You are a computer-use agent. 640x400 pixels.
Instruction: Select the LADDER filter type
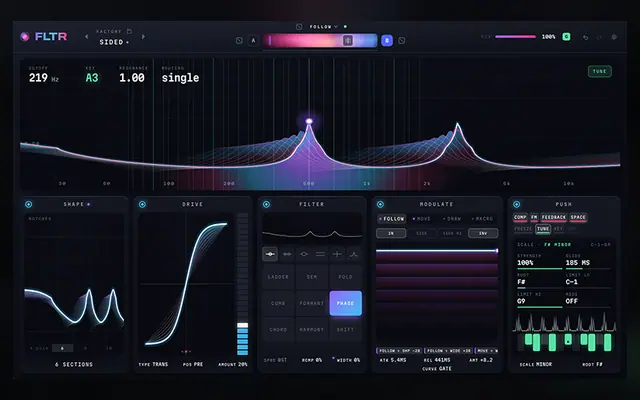coord(278,277)
